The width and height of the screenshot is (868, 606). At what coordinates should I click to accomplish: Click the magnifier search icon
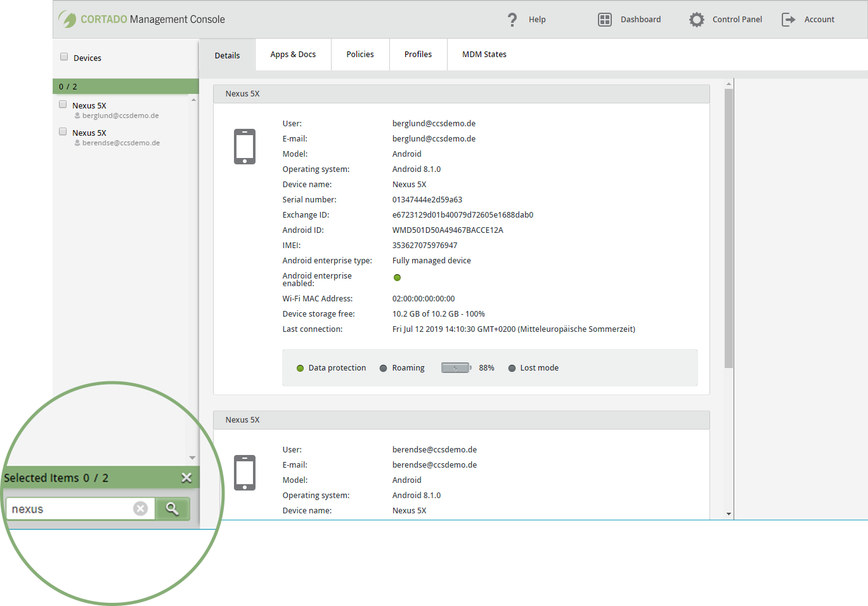172,508
